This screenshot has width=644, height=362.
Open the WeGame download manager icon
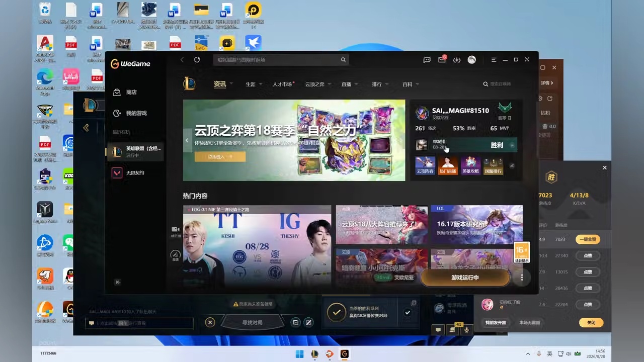click(x=457, y=60)
